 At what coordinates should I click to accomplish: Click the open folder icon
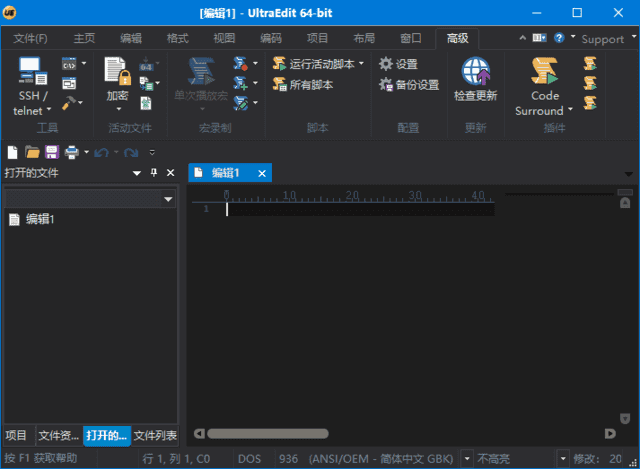coord(32,152)
